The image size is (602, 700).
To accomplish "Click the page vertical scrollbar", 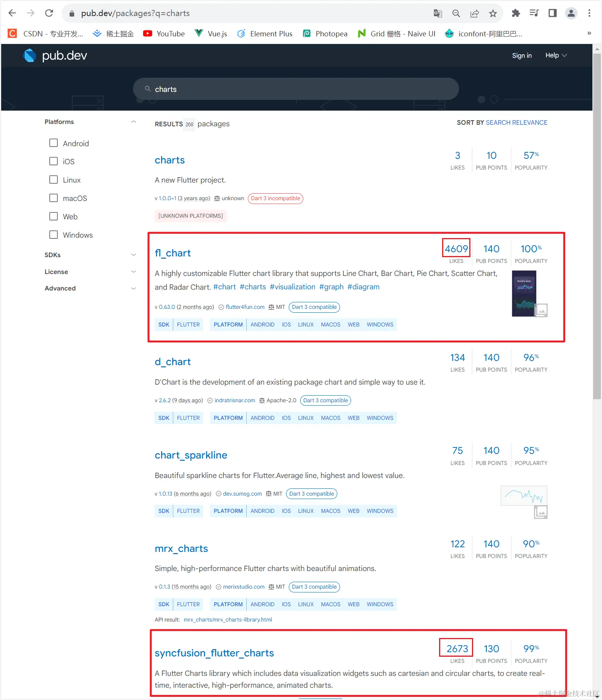I will [x=597, y=226].
